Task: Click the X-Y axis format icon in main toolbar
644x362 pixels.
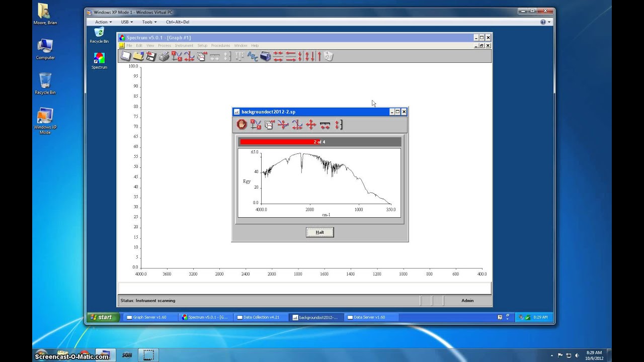Action: (x=177, y=56)
